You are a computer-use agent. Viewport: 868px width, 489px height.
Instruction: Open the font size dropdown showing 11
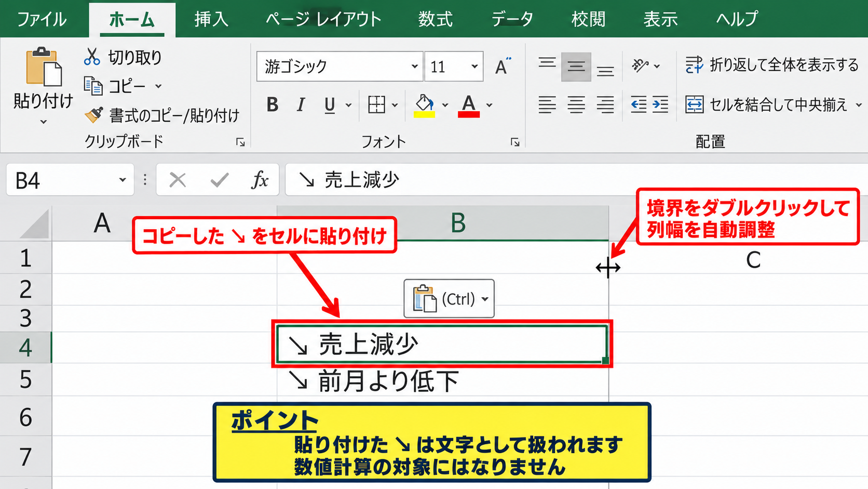pos(474,67)
